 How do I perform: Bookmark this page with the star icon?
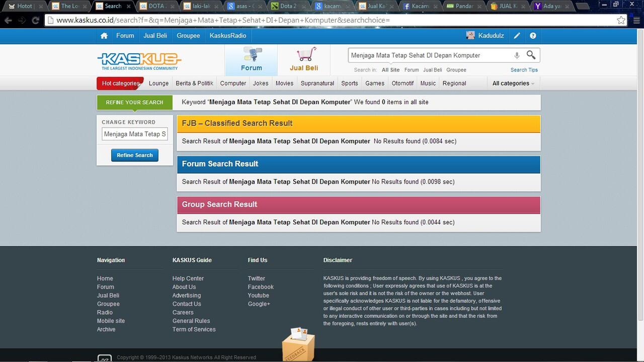(x=621, y=20)
